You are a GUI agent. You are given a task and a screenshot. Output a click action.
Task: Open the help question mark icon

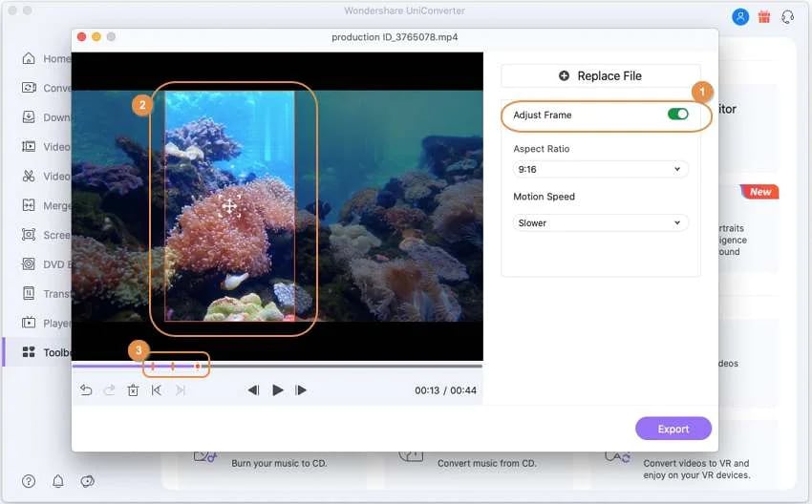point(29,481)
